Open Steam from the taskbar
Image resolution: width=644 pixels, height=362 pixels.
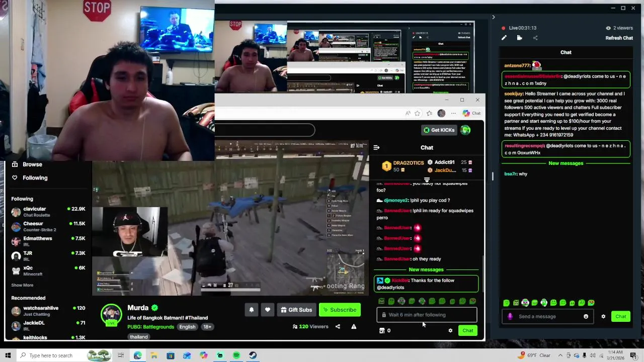click(x=253, y=355)
